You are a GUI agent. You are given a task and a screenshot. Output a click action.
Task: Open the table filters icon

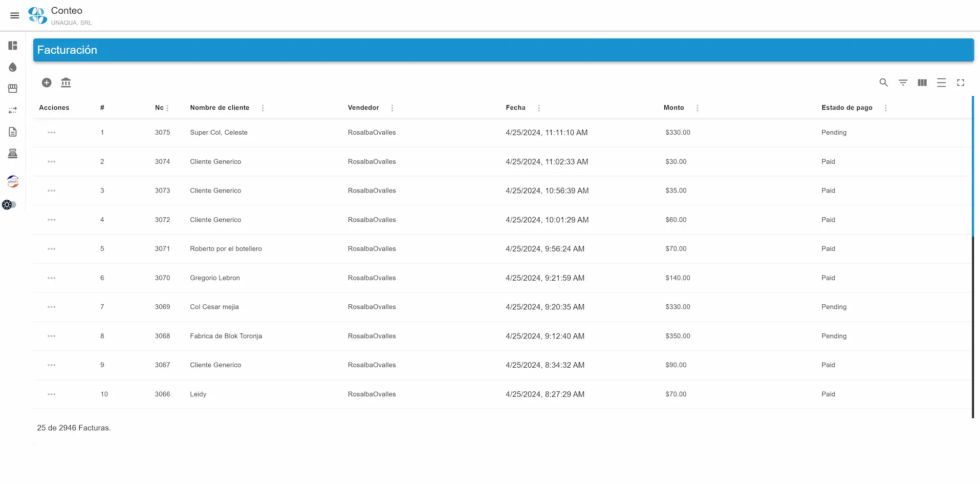click(x=903, y=82)
